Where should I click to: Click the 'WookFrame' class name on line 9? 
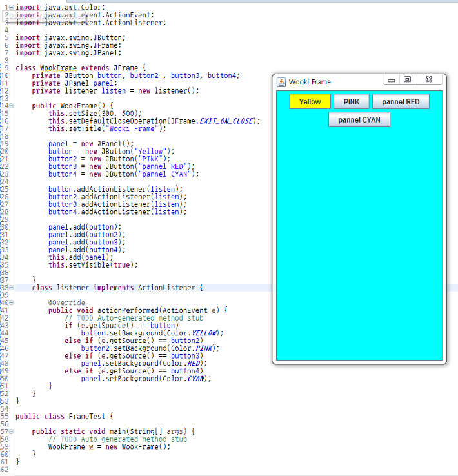click(58, 68)
